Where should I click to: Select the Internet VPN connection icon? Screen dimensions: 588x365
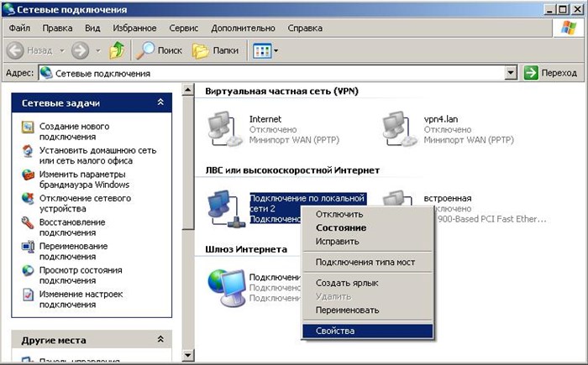point(224,129)
